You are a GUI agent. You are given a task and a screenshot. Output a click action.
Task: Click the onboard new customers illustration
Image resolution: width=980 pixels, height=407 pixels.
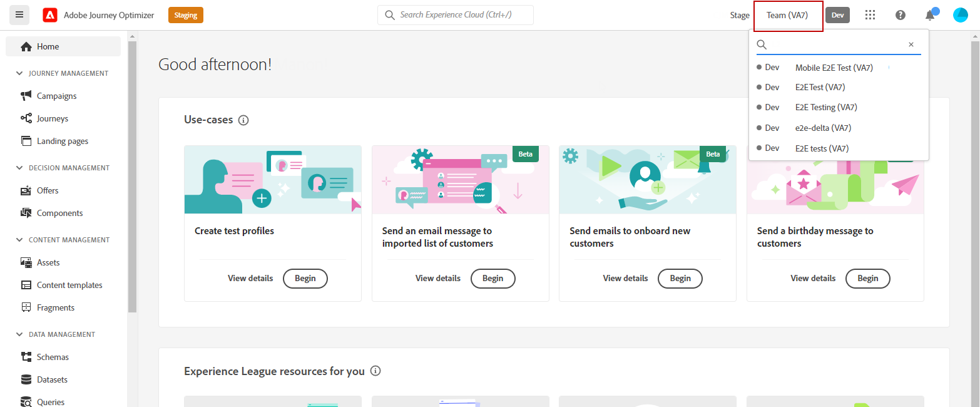pyautogui.click(x=648, y=180)
